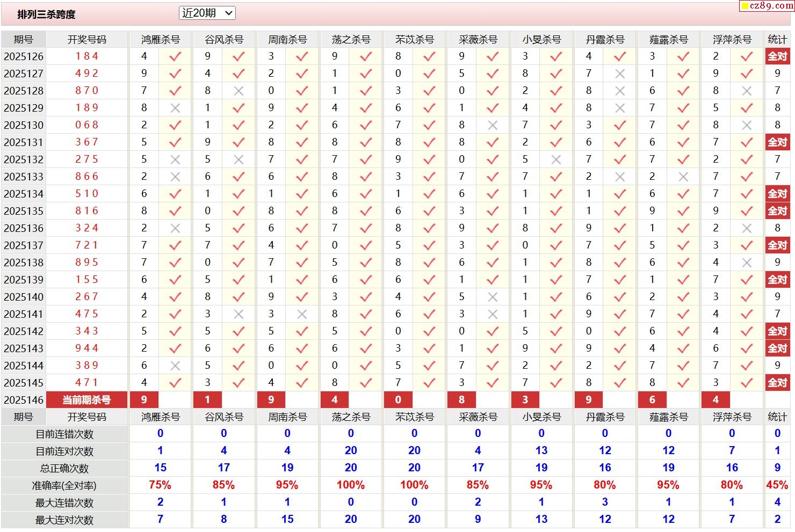Click the 45% accuracy value in 统计 column

click(777, 485)
